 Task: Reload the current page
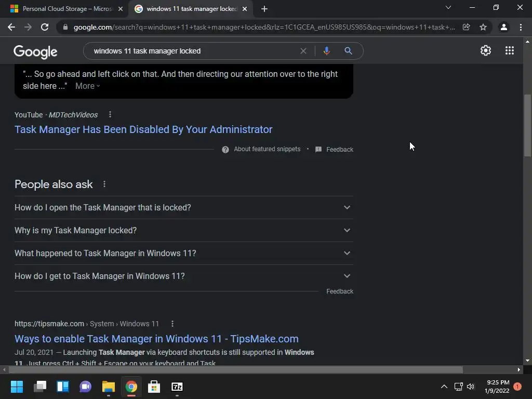[x=45, y=27]
